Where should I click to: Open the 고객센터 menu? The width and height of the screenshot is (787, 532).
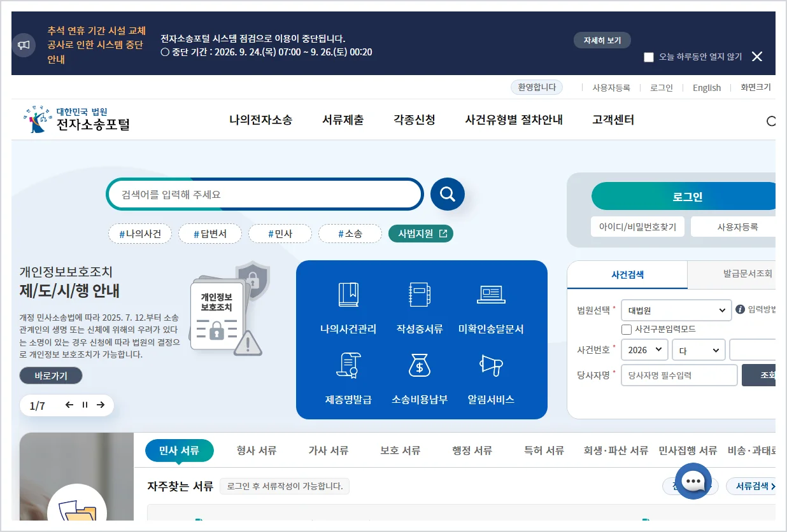point(613,120)
